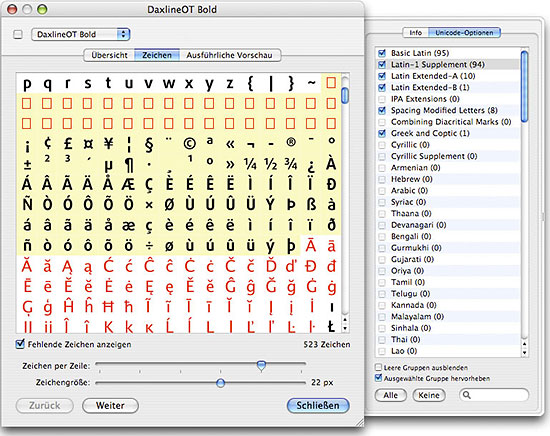Select the lowercase w glyph
This screenshot has height=436, width=550.
(169, 84)
